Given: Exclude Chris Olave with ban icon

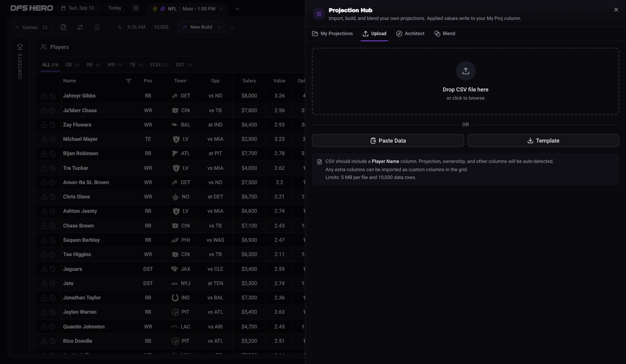Looking at the screenshot, I should pos(52,197).
